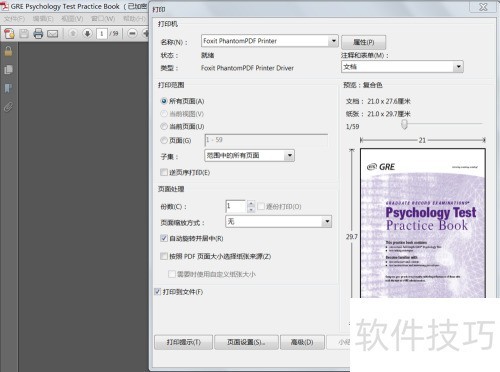Click the 打印提示(T) button
The image size is (500, 372).
coord(183,342)
